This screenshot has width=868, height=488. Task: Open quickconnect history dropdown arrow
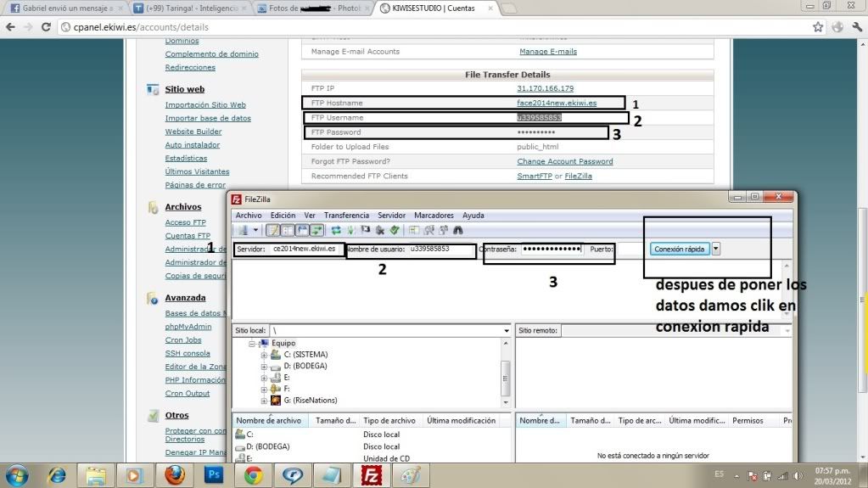coord(716,249)
